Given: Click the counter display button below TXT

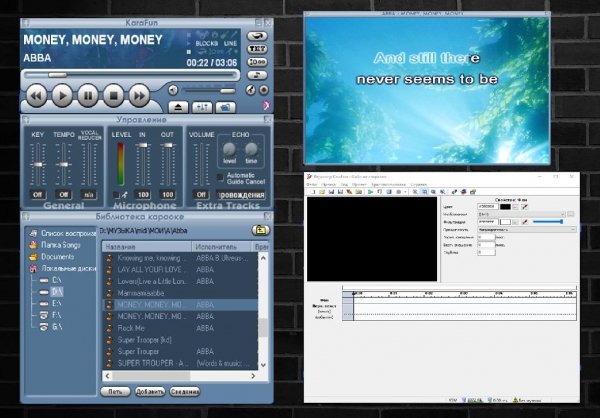Looking at the screenshot, I should click(x=257, y=62).
